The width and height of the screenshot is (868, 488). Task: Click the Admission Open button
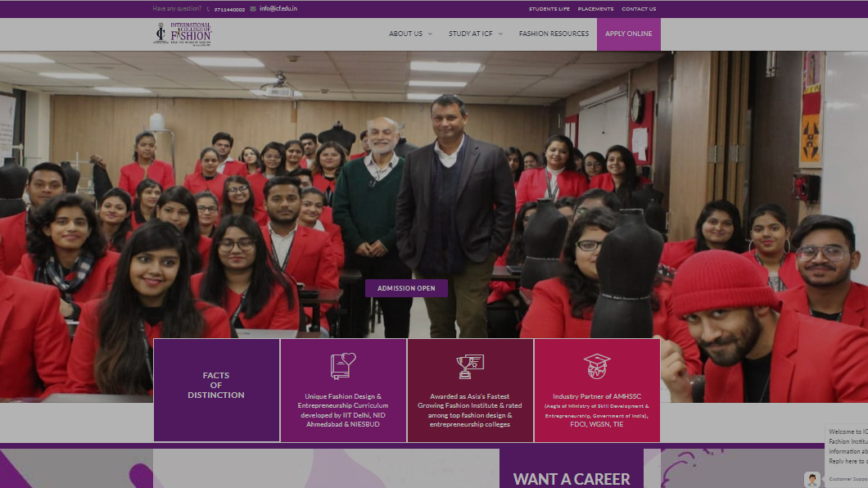coord(406,288)
